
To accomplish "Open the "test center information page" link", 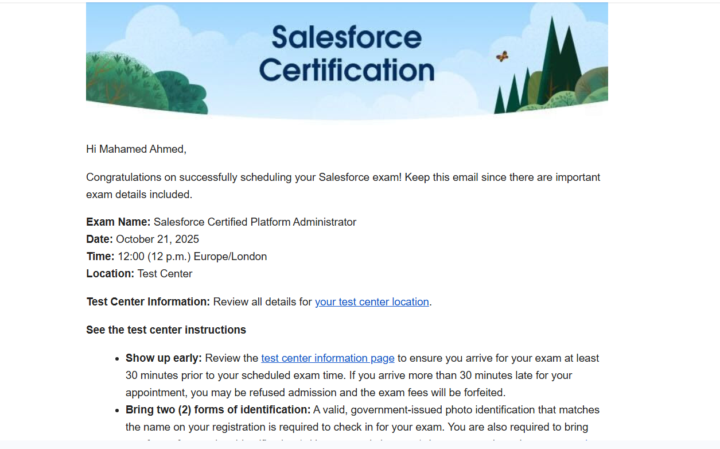I will [x=328, y=357].
